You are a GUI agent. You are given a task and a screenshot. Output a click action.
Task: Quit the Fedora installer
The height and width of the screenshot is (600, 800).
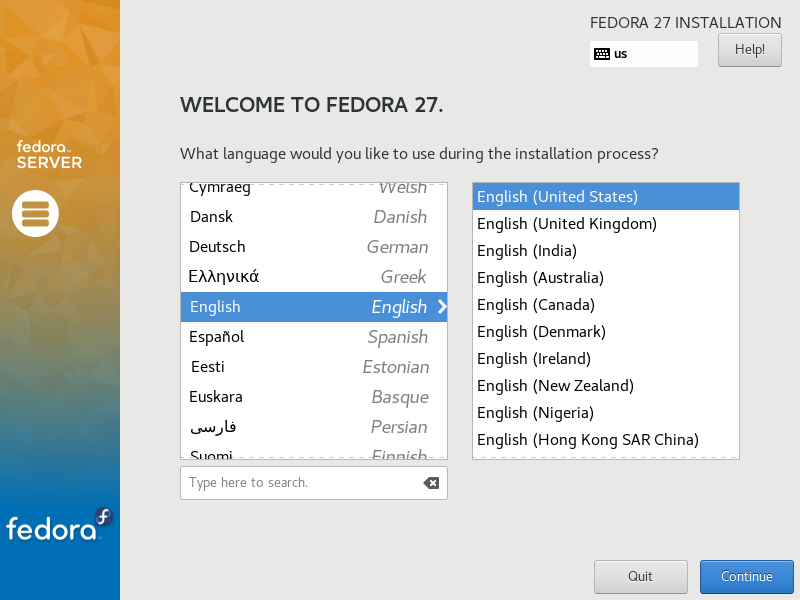click(x=640, y=577)
